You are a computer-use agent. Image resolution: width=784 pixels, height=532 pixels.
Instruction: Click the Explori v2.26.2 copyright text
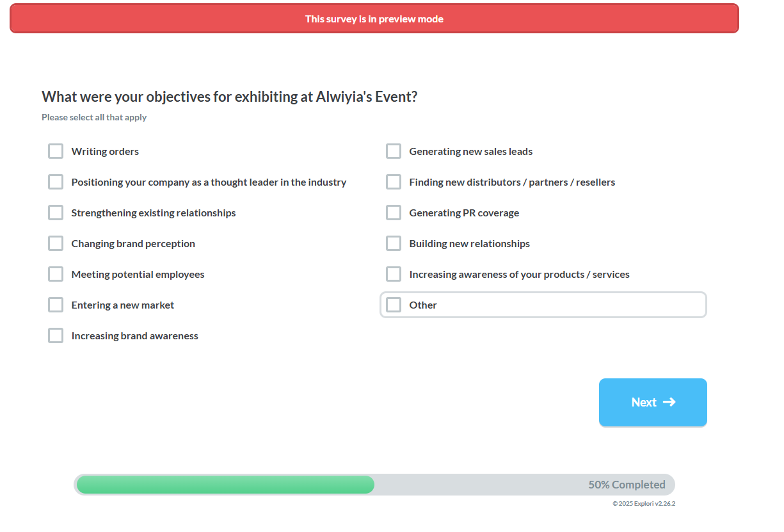[643, 504]
